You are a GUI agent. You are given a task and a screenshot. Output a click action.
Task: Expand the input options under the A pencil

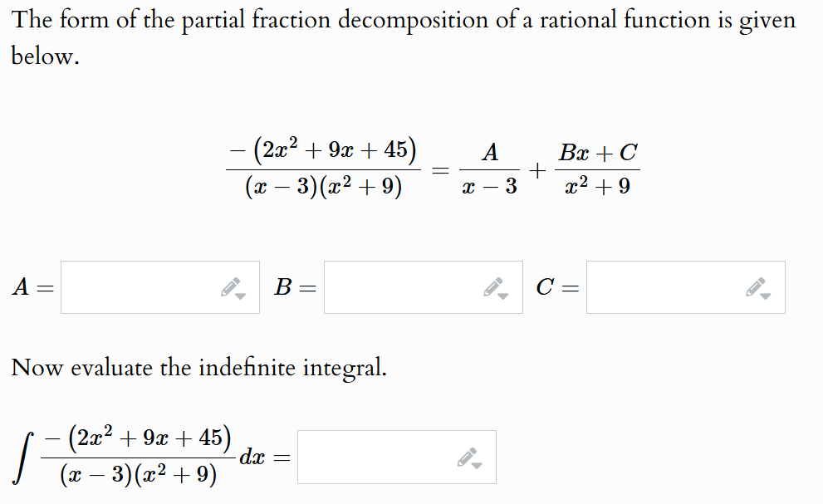(x=238, y=294)
